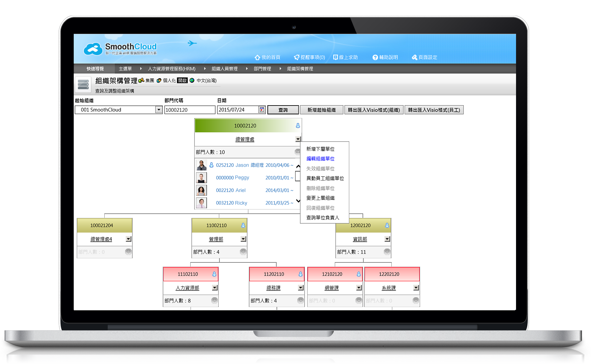This screenshot has height=364, width=591.
Task: Select 新增下層單位 menu item
Action: (320, 149)
